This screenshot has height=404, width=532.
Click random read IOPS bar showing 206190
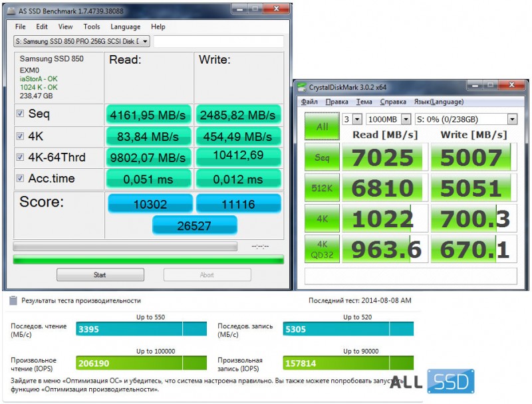click(x=141, y=363)
